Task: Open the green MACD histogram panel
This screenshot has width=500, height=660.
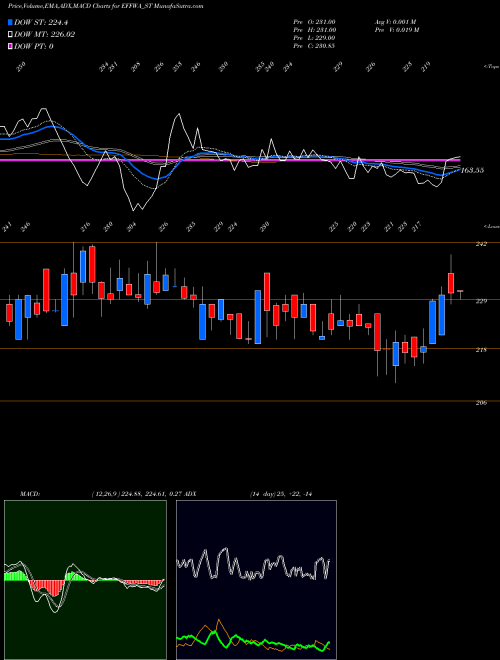Action: point(85,580)
